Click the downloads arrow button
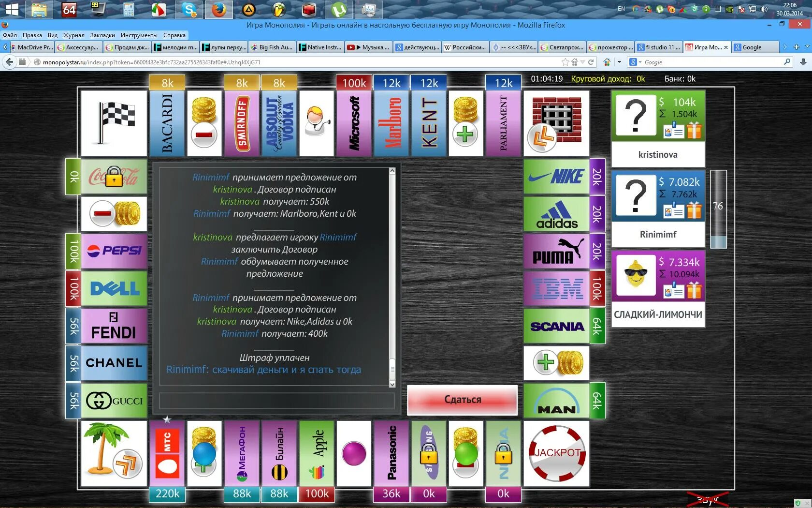The image size is (812, 508). pyautogui.click(x=803, y=62)
